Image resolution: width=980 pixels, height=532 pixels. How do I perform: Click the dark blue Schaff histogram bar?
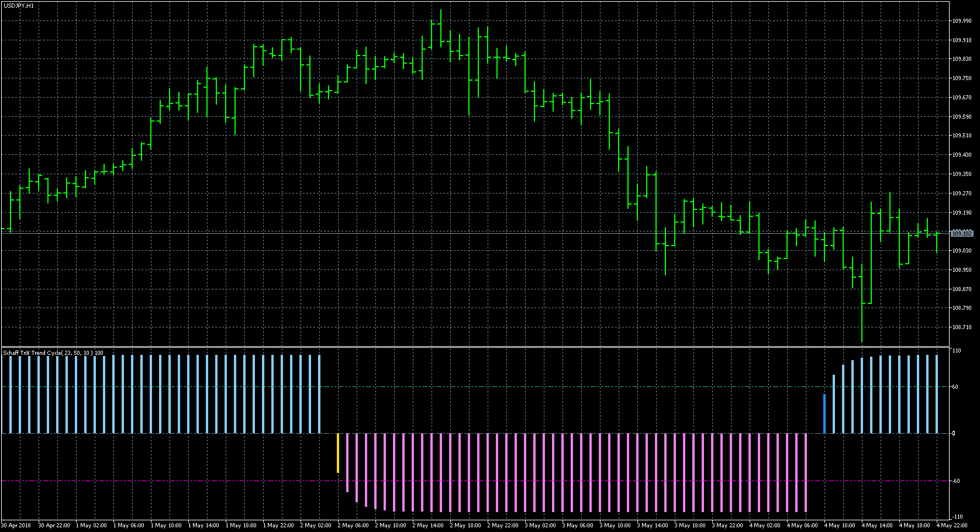point(824,414)
